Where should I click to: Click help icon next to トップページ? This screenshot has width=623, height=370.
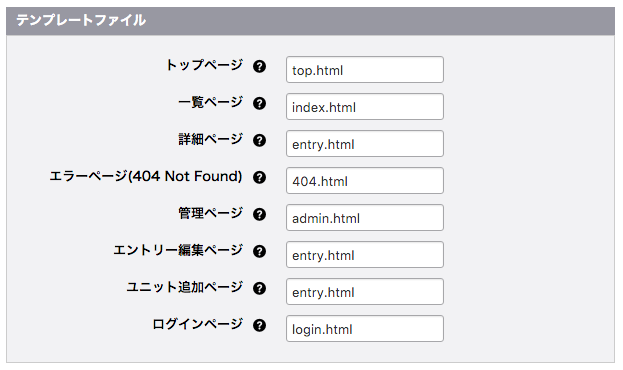click(x=259, y=66)
